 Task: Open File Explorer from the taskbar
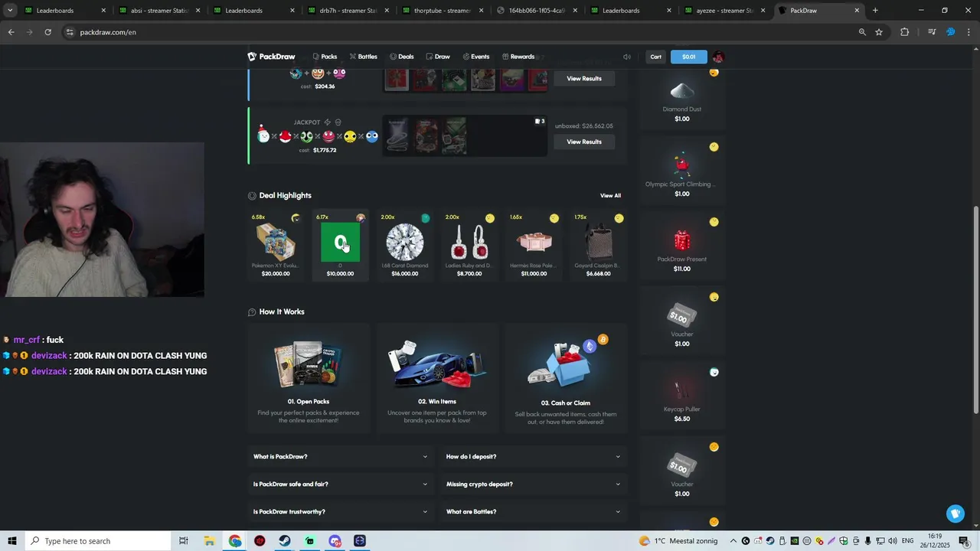[x=209, y=541]
